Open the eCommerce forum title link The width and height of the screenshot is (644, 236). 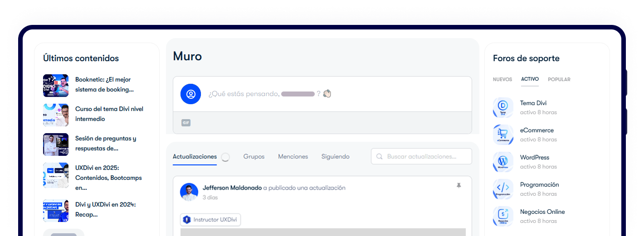click(x=537, y=130)
